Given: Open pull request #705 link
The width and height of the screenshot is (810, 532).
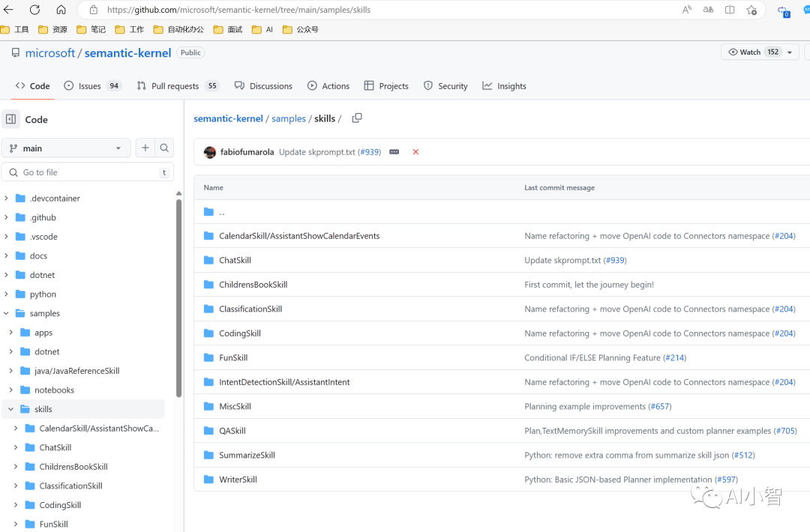Looking at the screenshot, I should click(785, 431).
